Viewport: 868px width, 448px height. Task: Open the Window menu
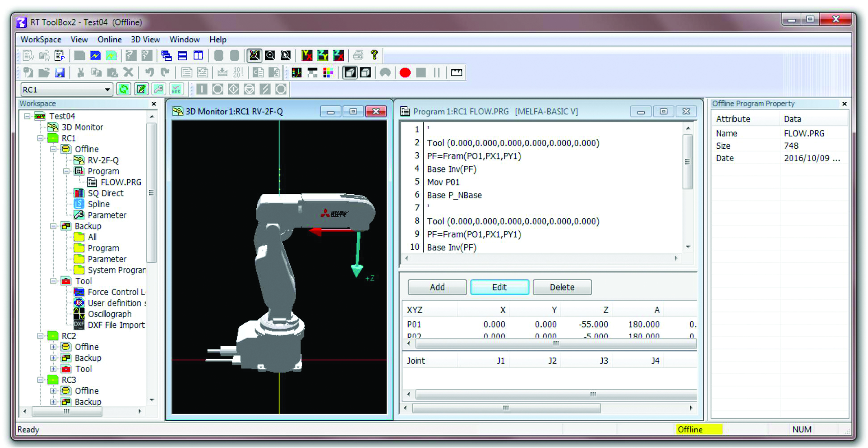184,39
